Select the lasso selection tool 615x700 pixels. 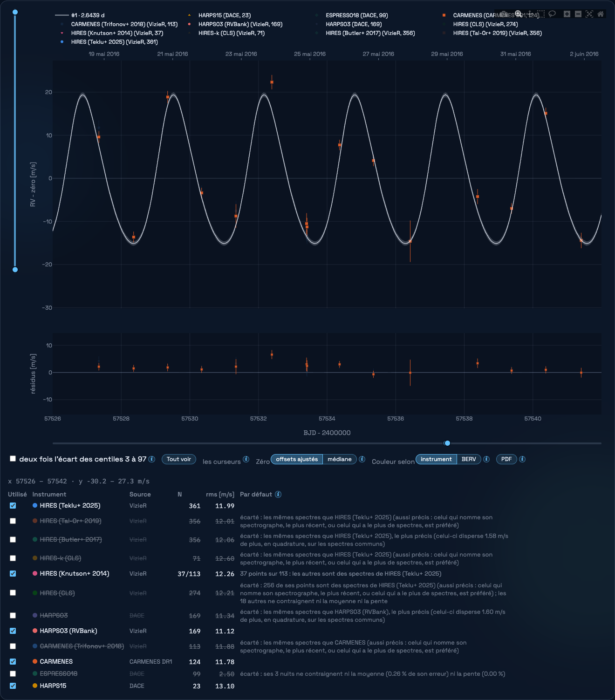click(552, 14)
